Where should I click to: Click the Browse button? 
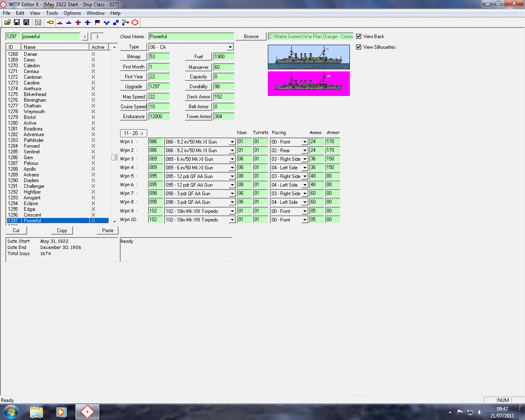(251, 37)
